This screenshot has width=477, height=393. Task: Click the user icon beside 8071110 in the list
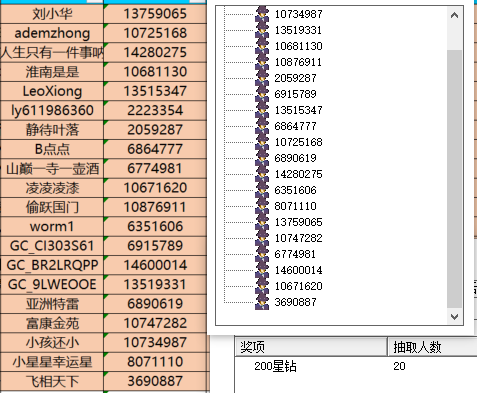[x=262, y=206]
